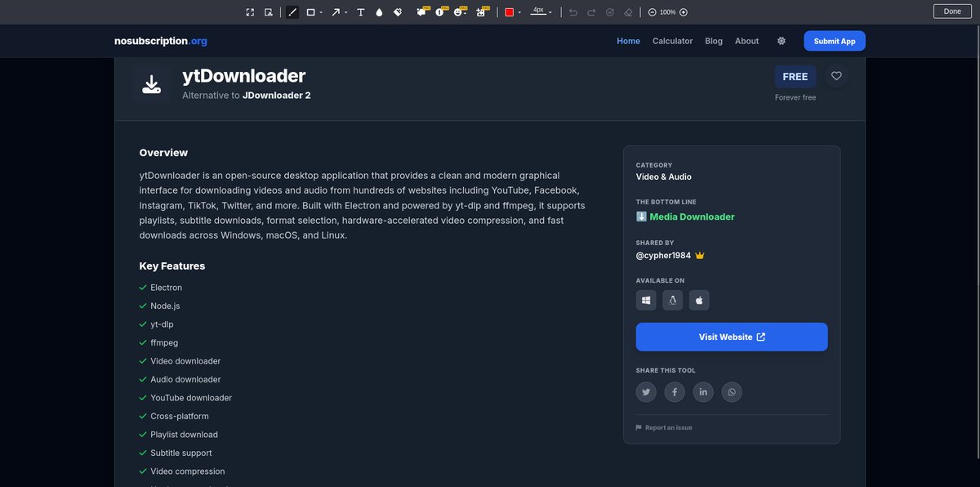Viewport: 980px width, 487px height.
Task: Click the FREE price badge
Action: coord(795,77)
